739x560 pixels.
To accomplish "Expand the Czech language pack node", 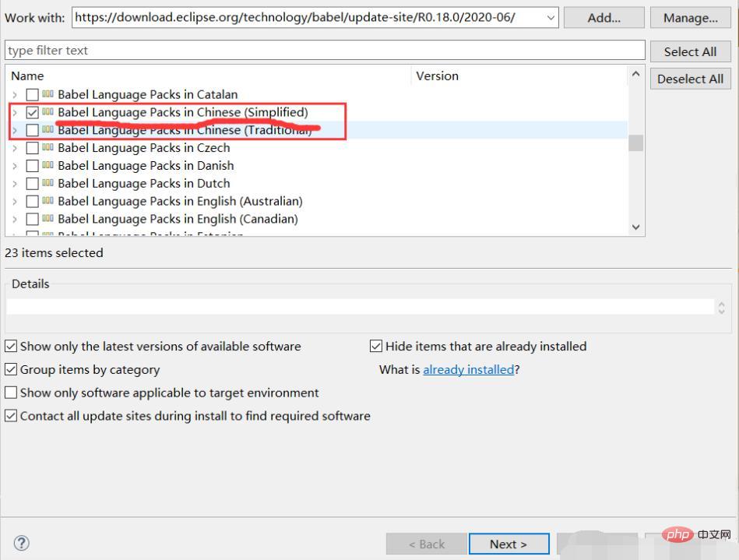I will (x=15, y=148).
